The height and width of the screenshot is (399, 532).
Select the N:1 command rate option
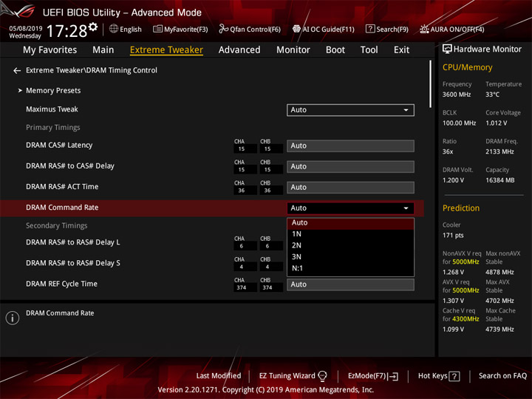(x=350, y=268)
